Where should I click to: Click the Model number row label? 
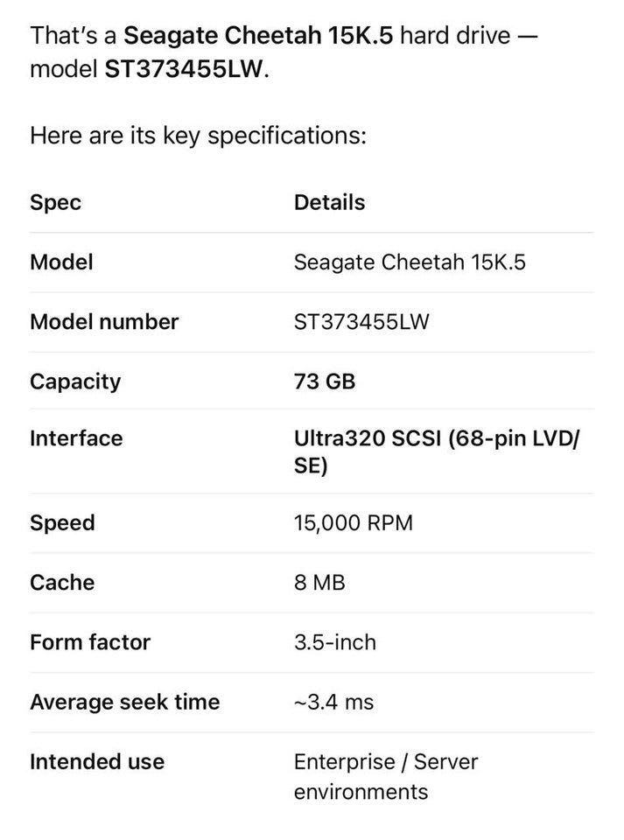[x=103, y=322]
